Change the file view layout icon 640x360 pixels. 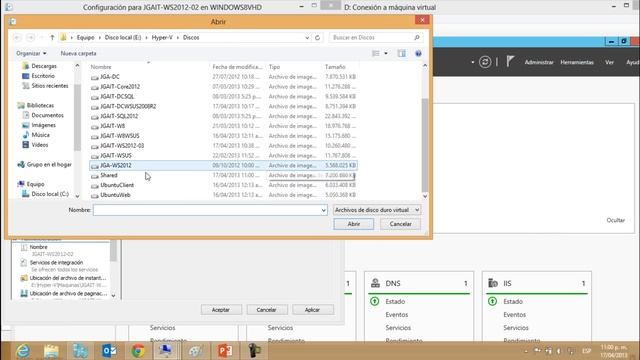tap(376, 53)
